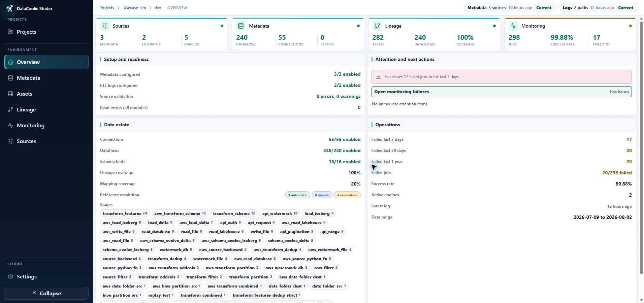
Task: Click the Metadata 3 sources status pill
Action: point(510,8)
